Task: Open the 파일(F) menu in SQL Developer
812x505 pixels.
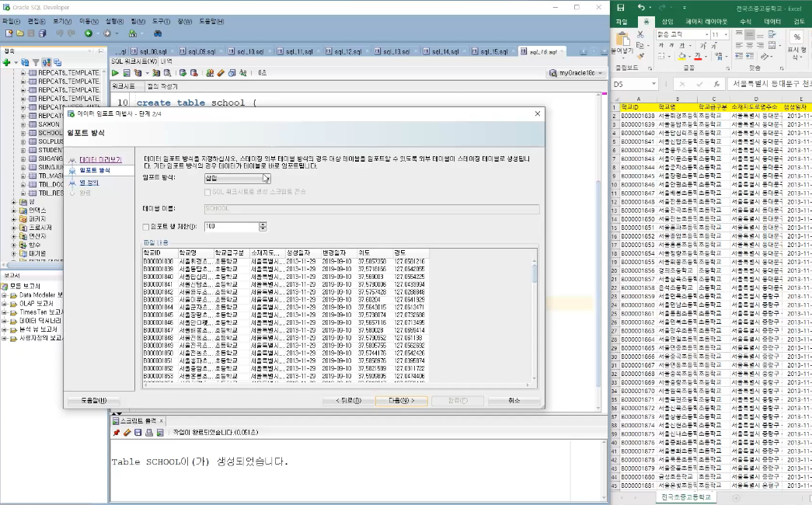Action: pyautogui.click(x=11, y=21)
